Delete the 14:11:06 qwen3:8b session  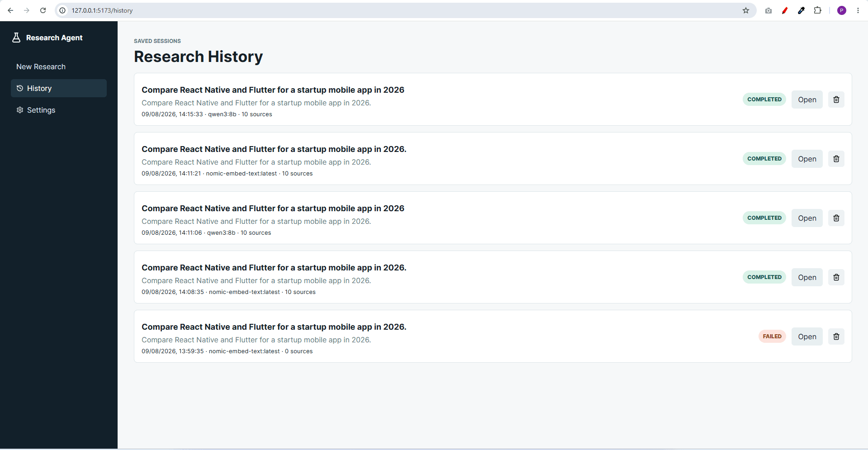[x=836, y=218]
